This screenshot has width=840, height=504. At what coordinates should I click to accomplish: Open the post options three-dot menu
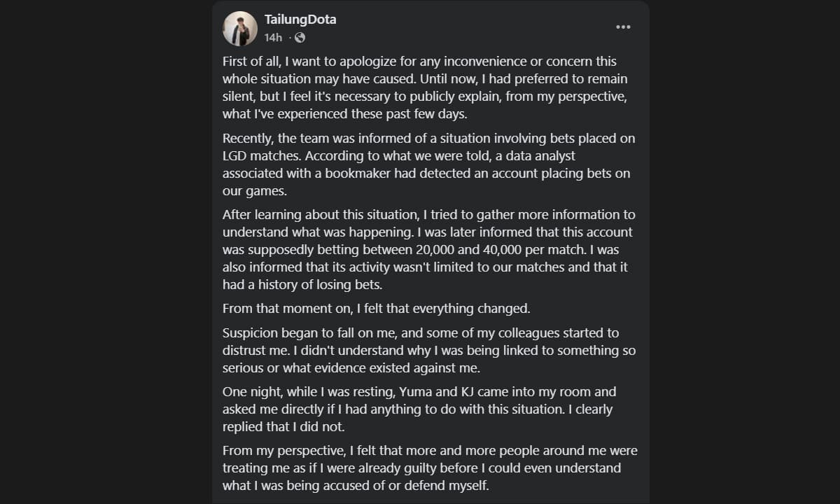click(x=623, y=27)
